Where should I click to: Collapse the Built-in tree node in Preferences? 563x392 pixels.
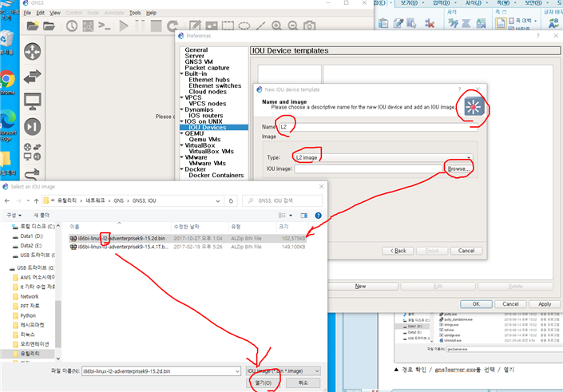point(182,73)
